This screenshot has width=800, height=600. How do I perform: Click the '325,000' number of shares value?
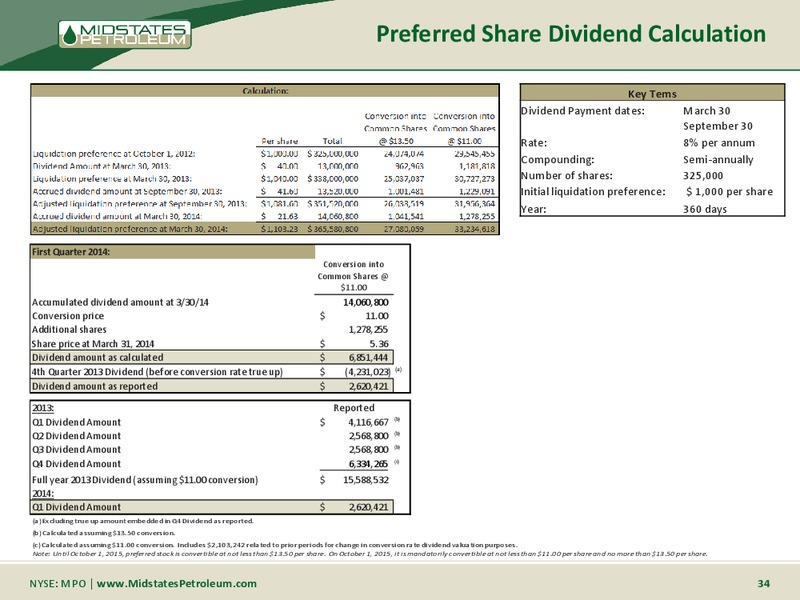point(703,176)
